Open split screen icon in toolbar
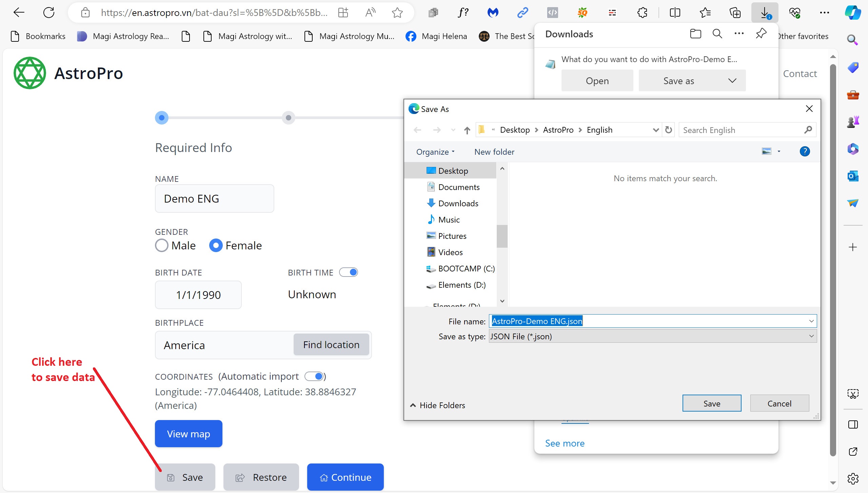Viewport: 868px width, 493px height. pos(675,13)
